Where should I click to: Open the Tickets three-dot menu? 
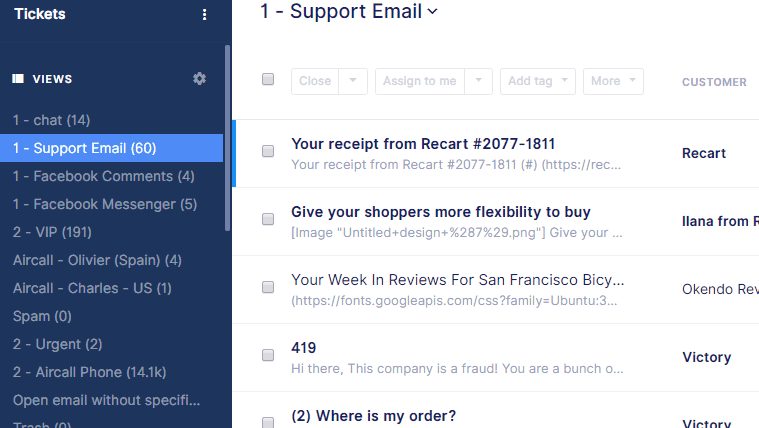coord(204,15)
